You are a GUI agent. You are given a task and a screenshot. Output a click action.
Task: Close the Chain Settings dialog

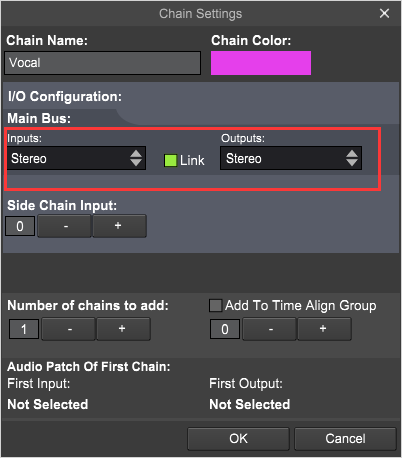384,13
